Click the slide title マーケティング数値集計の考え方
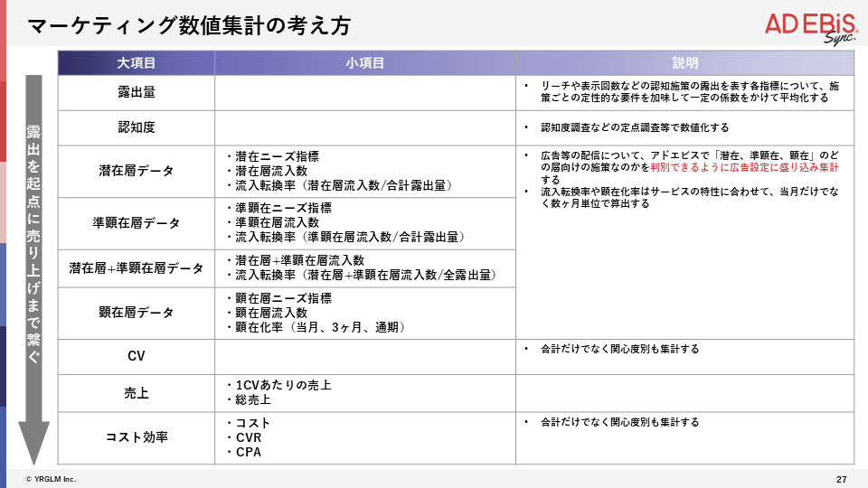The image size is (868, 488). tap(189, 25)
